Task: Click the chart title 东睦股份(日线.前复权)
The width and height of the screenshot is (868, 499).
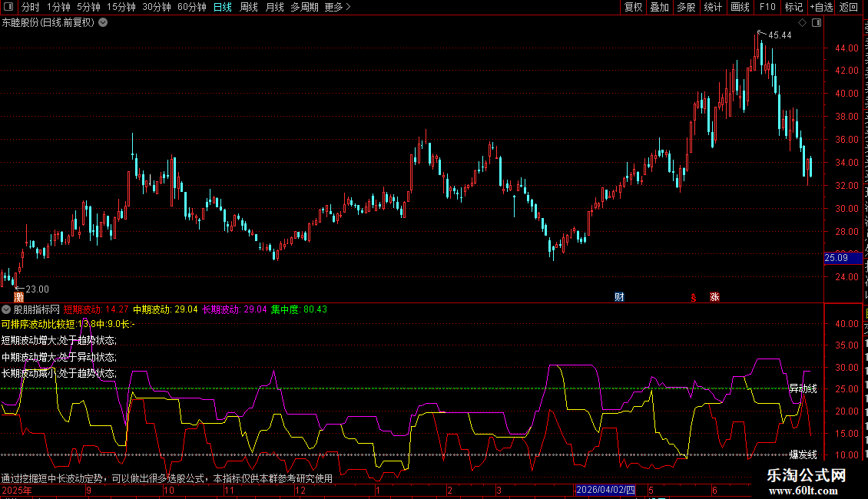Action: coord(48,23)
